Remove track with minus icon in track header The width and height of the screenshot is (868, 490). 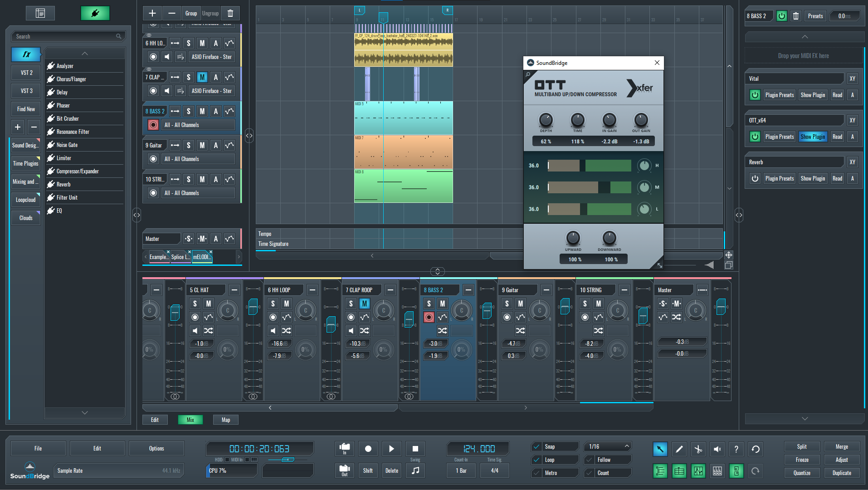pyautogui.click(x=171, y=13)
